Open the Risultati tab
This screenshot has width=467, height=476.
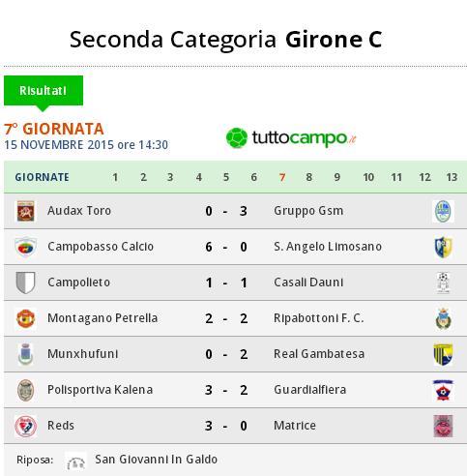[x=44, y=91]
